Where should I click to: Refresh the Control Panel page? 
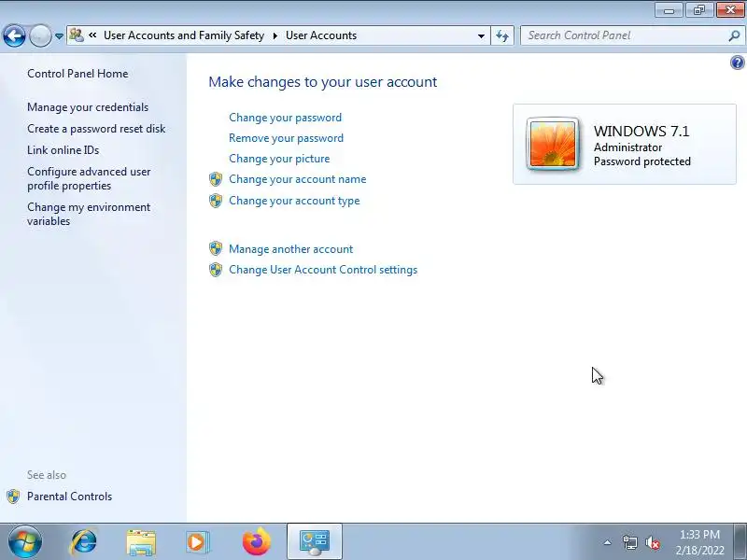502,35
